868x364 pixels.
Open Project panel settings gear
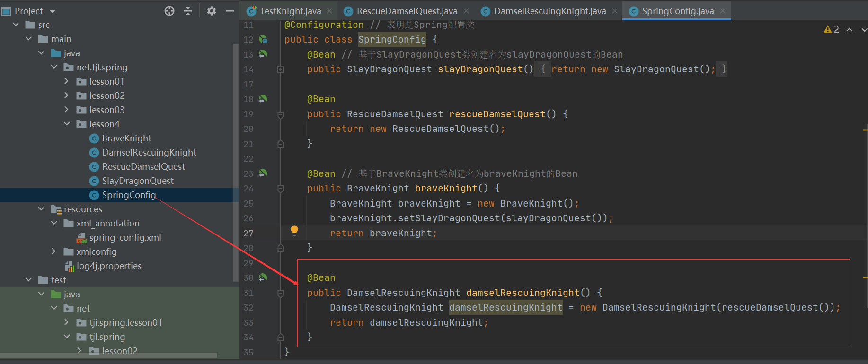(212, 11)
